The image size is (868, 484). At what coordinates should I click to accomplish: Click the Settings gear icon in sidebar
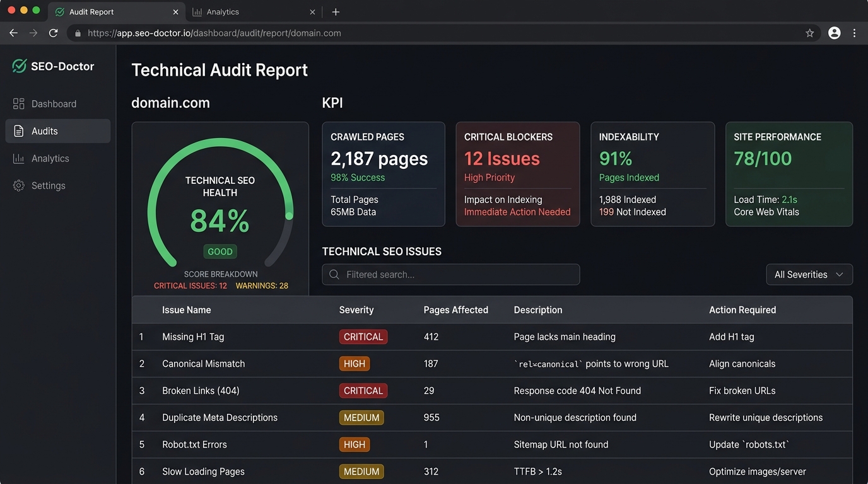click(19, 185)
